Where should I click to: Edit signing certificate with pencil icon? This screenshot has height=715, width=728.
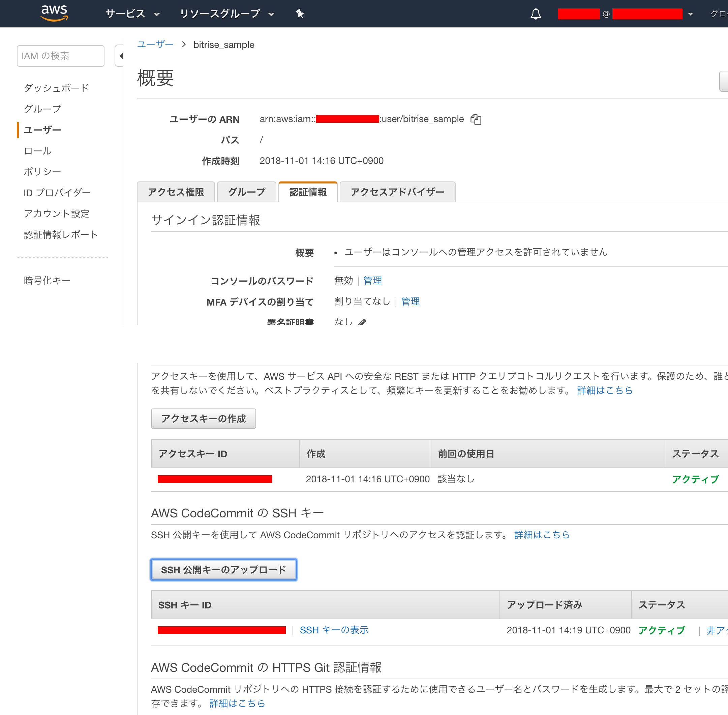(362, 322)
